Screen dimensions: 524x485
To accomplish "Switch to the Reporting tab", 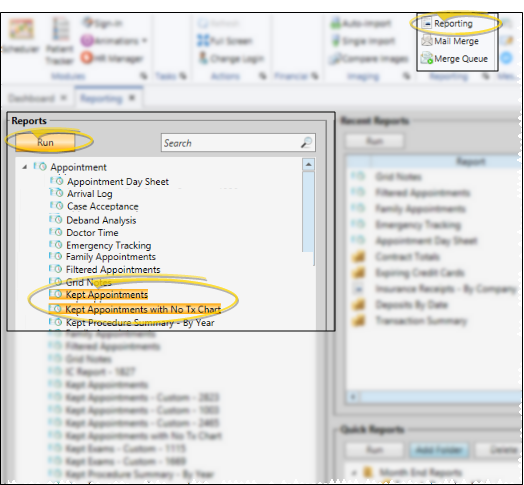I will pyautogui.click(x=101, y=98).
